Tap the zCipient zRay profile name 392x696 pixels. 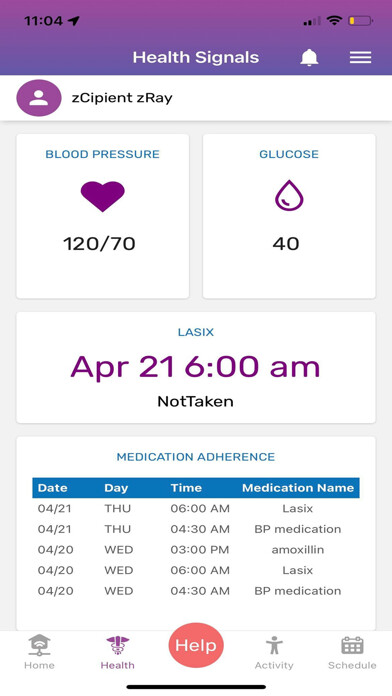pyautogui.click(x=122, y=98)
